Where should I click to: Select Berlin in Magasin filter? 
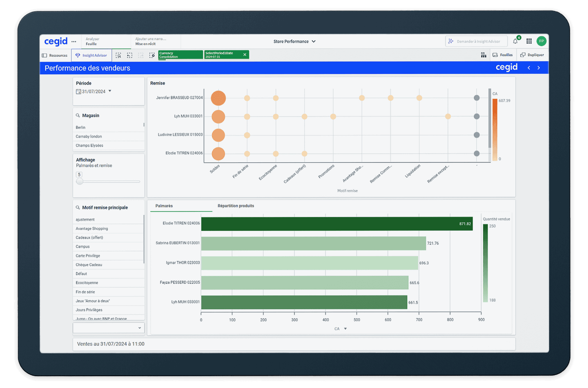tap(81, 127)
